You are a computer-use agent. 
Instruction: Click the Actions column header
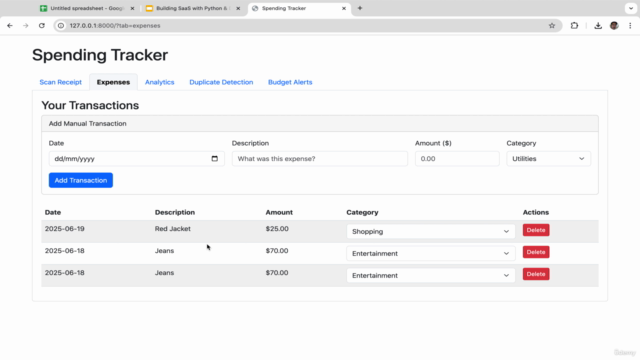[x=536, y=212]
